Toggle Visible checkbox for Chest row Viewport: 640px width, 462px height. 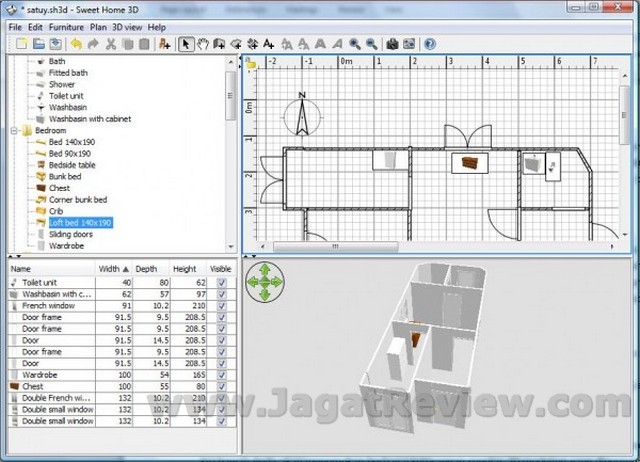tap(221, 385)
